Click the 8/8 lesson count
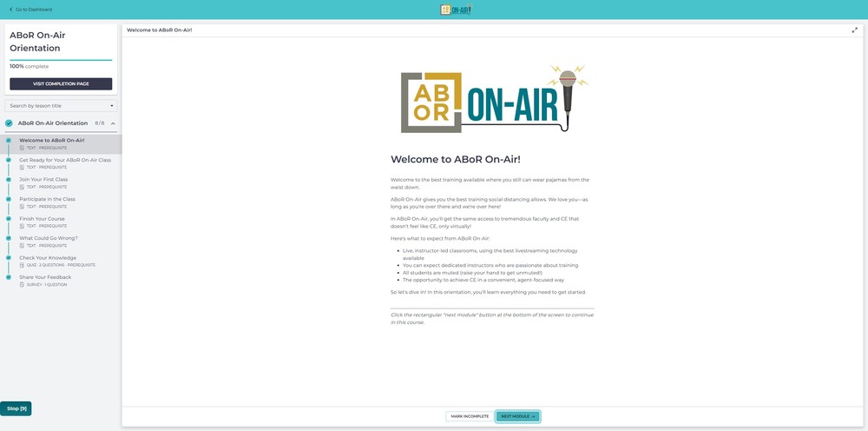The width and height of the screenshot is (868, 431). (x=100, y=123)
